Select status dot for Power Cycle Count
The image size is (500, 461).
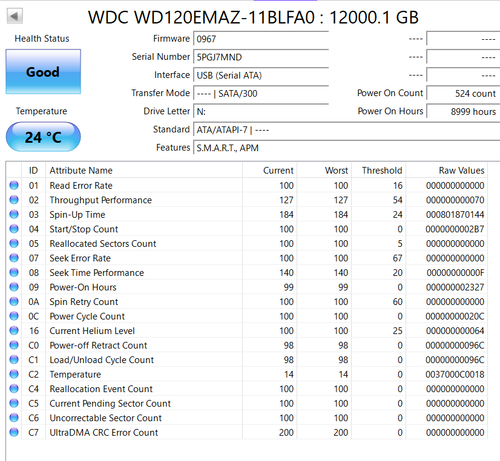14,316
